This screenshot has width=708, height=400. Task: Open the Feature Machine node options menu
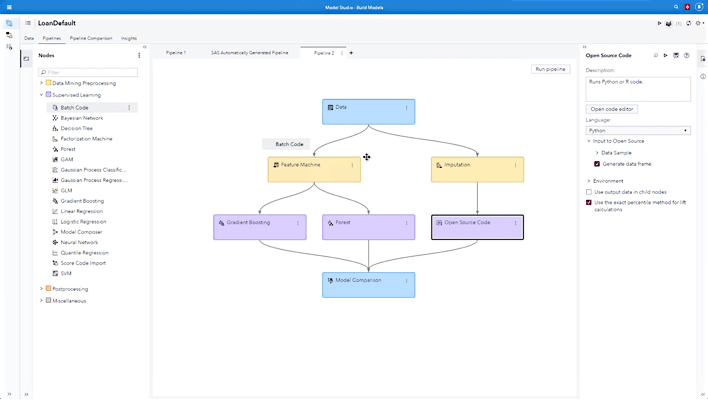(352, 165)
